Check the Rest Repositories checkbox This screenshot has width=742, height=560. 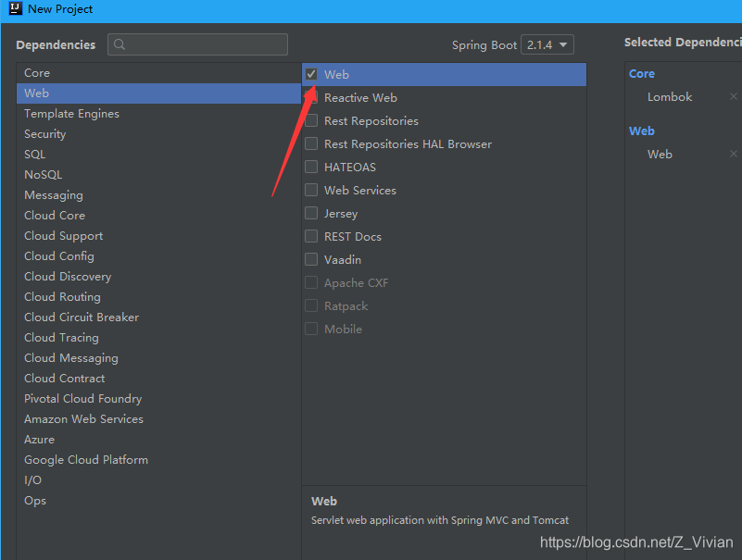coord(311,120)
